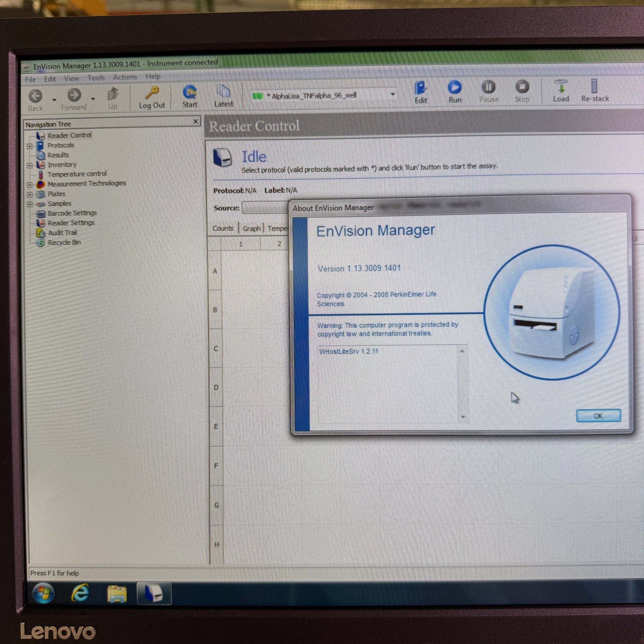Image resolution: width=644 pixels, height=644 pixels.
Task: Select Results in navigation tree
Action: (58, 155)
